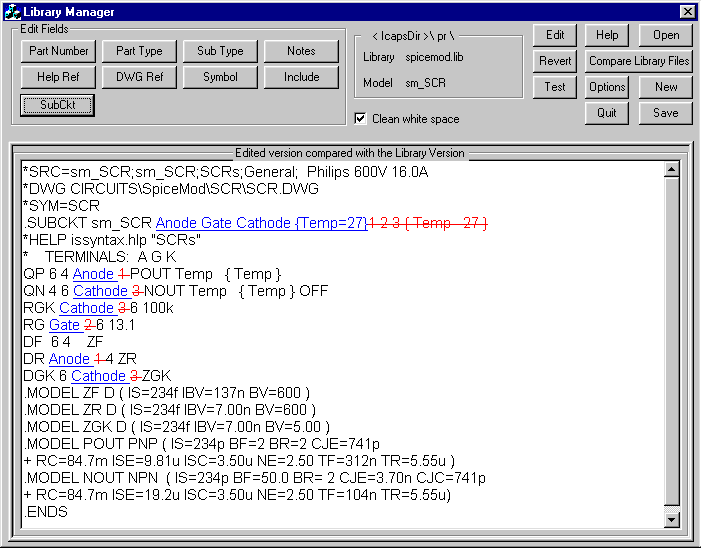Revert the edited model changes
701x548 pixels.
(x=555, y=61)
